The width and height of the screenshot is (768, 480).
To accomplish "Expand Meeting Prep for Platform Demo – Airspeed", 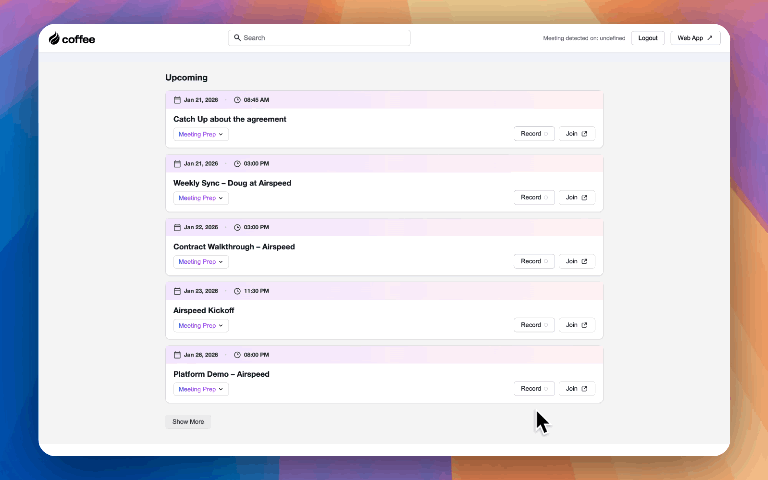I will coord(201,389).
